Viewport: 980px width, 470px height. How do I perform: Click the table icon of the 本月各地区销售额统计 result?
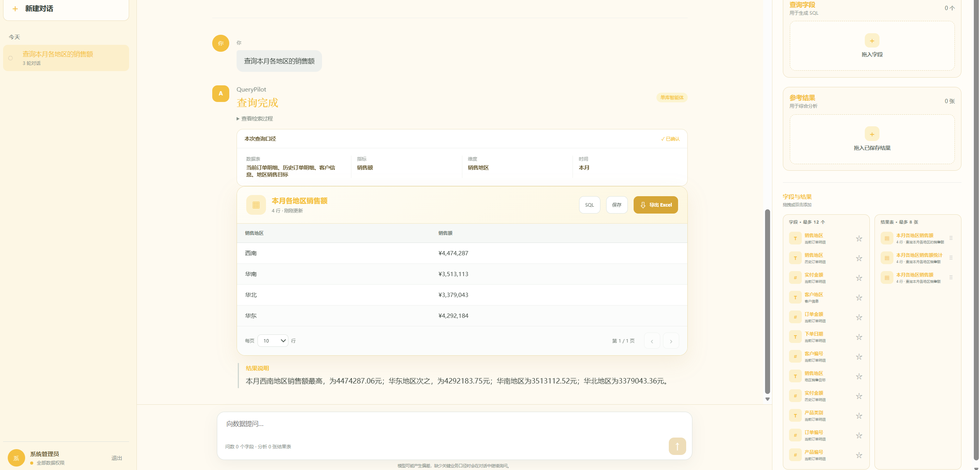tap(887, 258)
